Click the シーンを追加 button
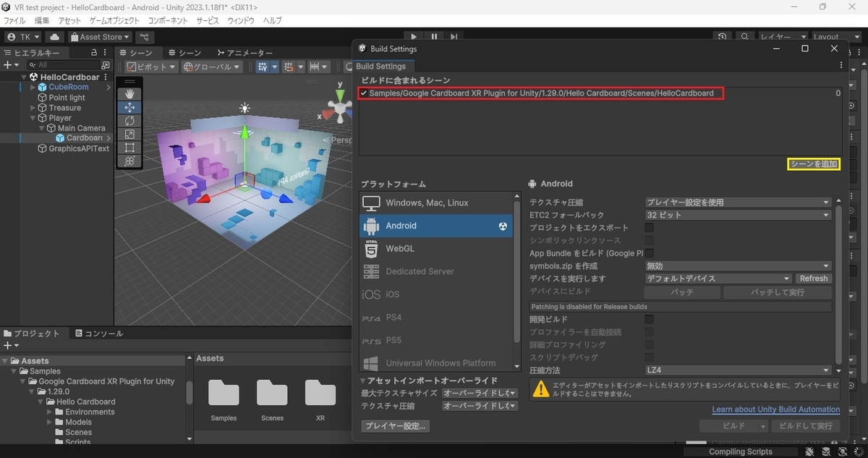The height and width of the screenshot is (458, 868). click(x=814, y=164)
